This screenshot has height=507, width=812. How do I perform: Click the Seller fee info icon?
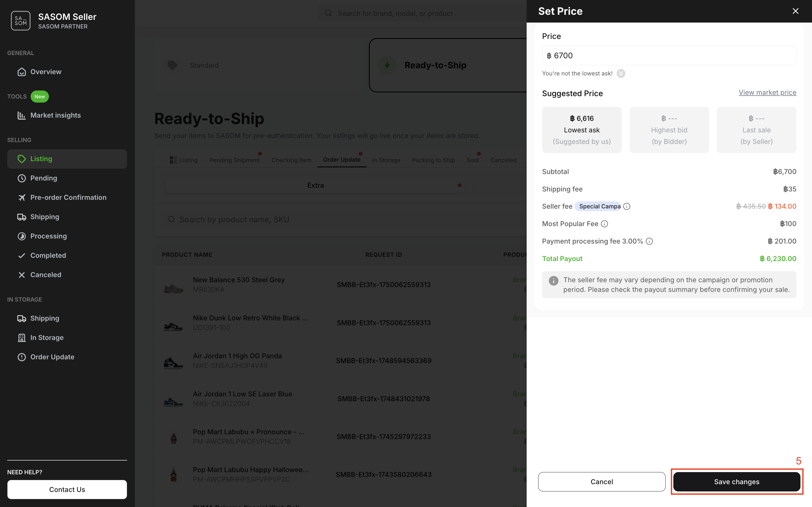click(626, 207)
